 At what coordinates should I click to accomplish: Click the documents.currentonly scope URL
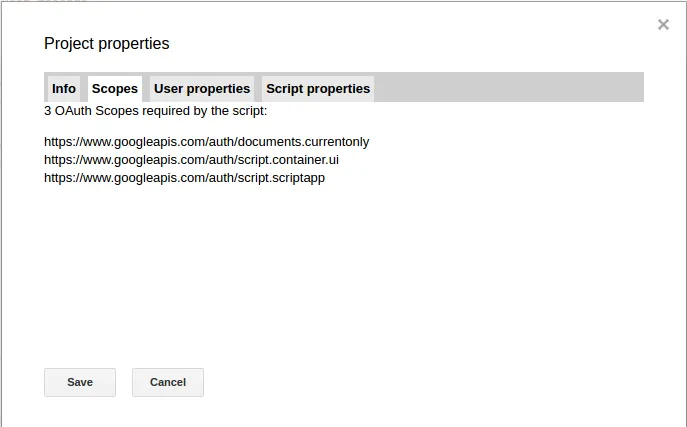point(206,142)
